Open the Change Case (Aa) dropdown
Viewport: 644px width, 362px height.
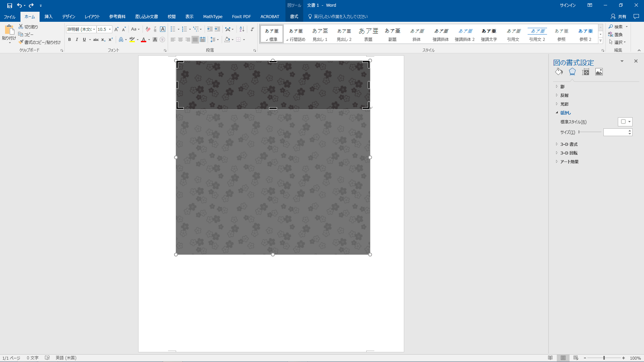135,29
